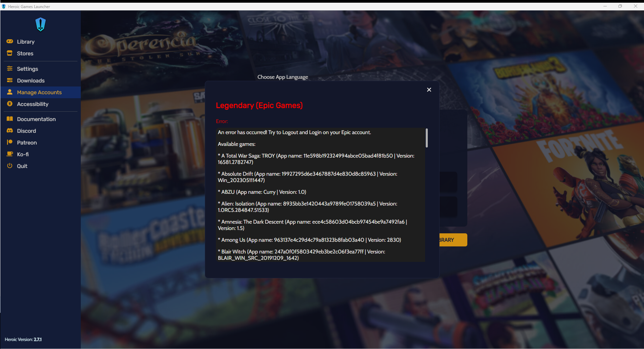Click the Ko-fi cup icon
The height and width of the screenshot is (349, 644).
pyautogui.click(x=9, y=154)
